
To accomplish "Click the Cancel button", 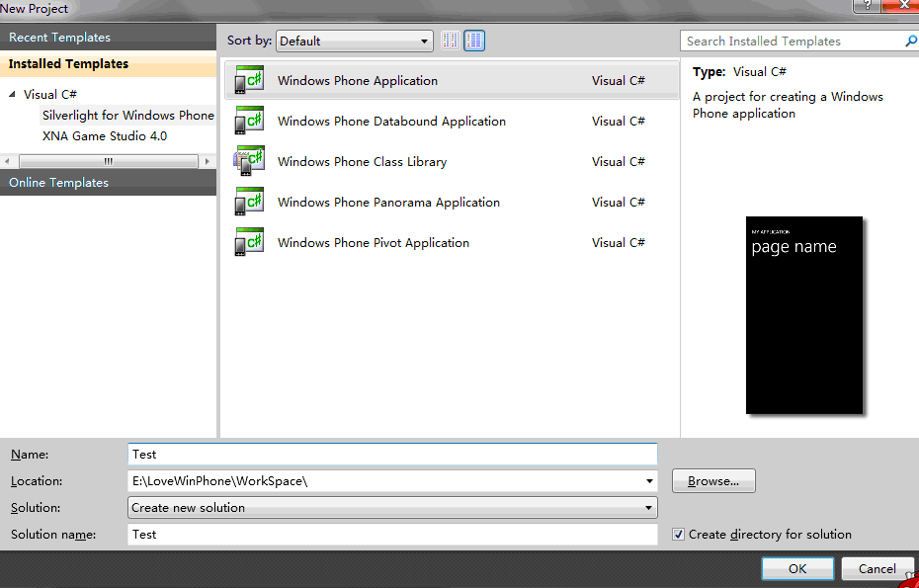I will pyautogui.click(x=877, y=568).
